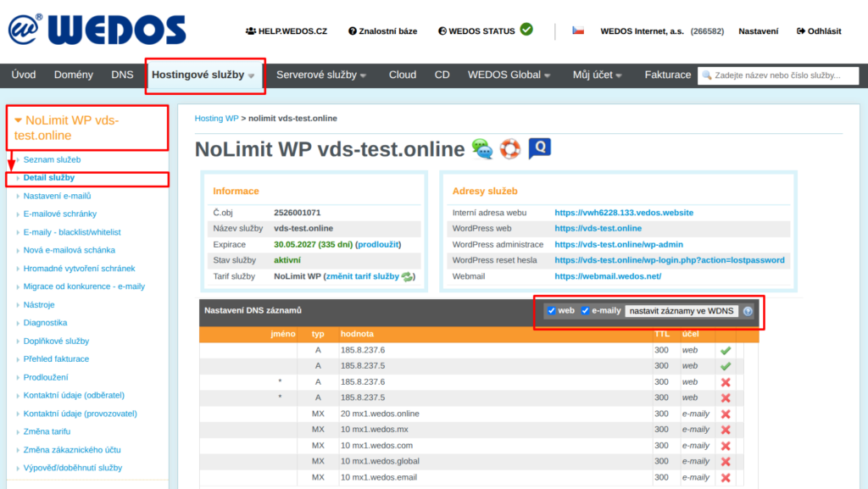The height and width of the screenshot is (489, 868).
Task: Click red X for mx1.wedos.mx record
Action: point(726,430)
